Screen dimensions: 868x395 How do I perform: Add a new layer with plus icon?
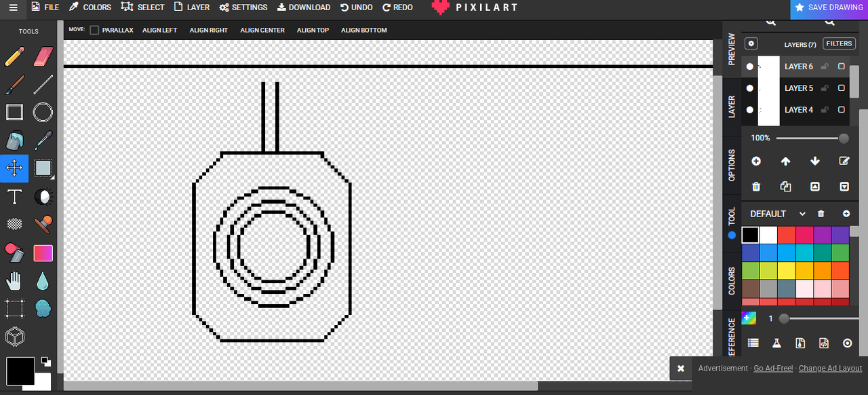756,161
